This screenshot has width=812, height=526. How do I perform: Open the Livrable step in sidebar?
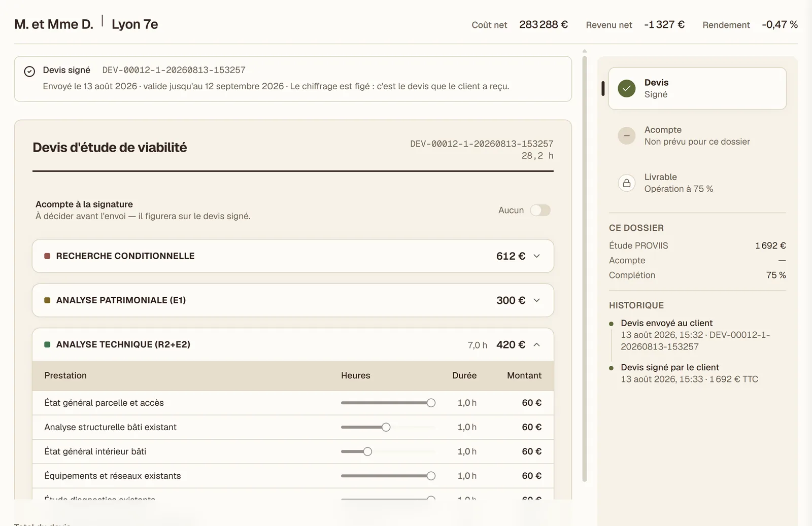click(x=697, y=183)
